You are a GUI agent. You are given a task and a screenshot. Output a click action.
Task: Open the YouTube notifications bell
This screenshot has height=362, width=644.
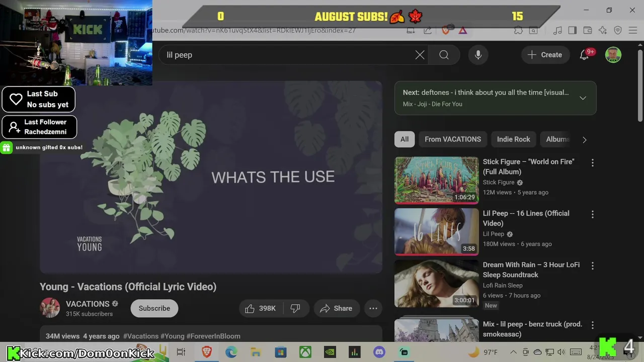584,55
